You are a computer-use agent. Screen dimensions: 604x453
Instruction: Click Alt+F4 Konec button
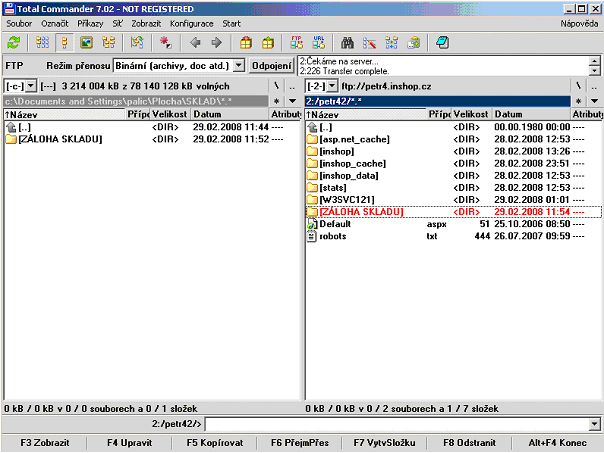[557, 443]
